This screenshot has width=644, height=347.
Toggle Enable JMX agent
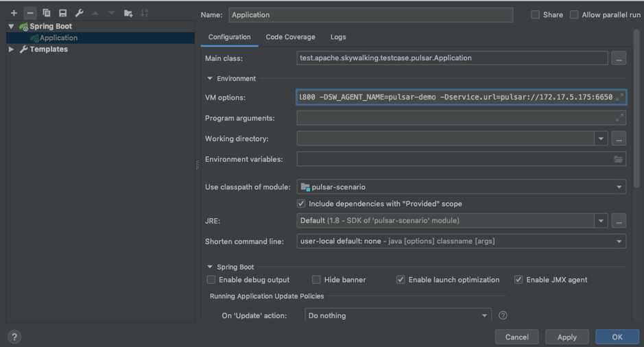(x=518, y=280)
